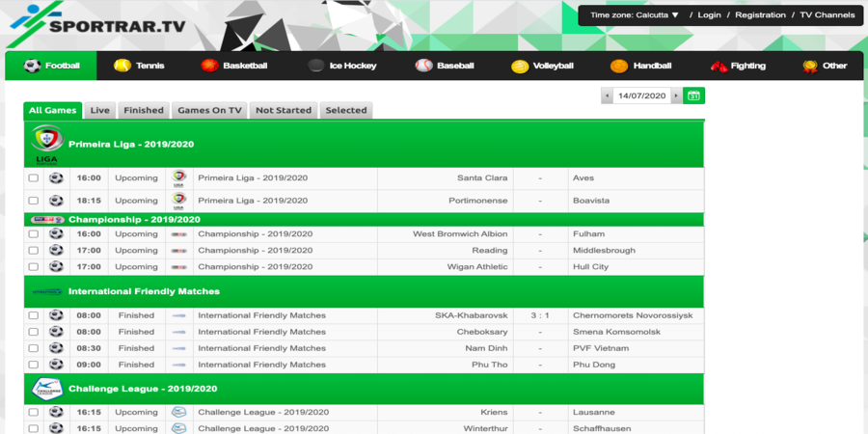
Task: Click the Liga logo in Santa Clara row
Action: coord(178,178)
